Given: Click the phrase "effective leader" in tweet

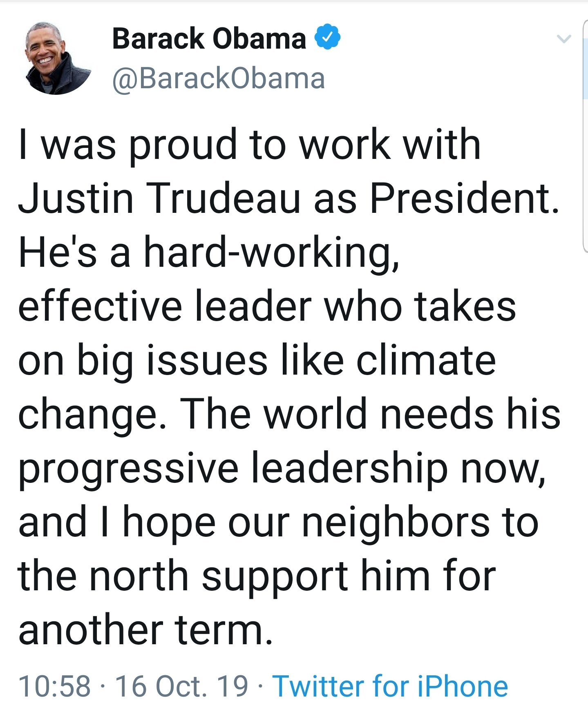Looking at the screenshot, I should tap(165, 306).
